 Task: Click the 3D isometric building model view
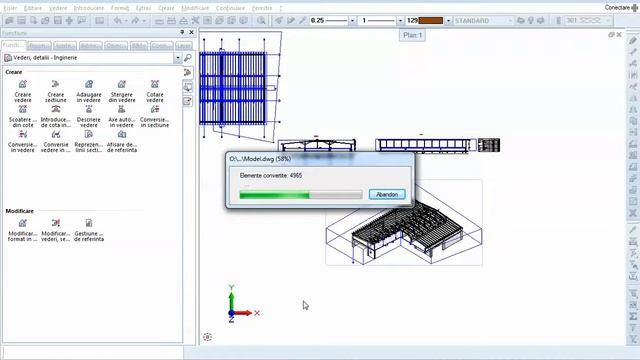pos(404,222)
